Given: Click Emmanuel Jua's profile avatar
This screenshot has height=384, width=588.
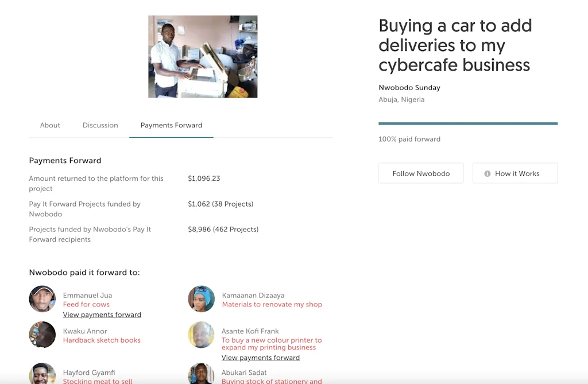Looking at the screenshot, I should [x=42, y=299].
